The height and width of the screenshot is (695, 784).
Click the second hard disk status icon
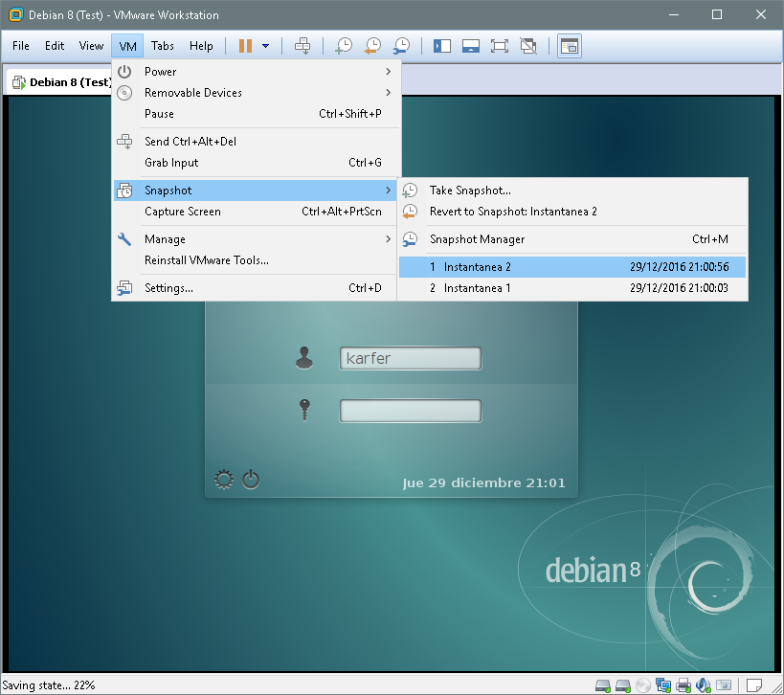point(623,685)
